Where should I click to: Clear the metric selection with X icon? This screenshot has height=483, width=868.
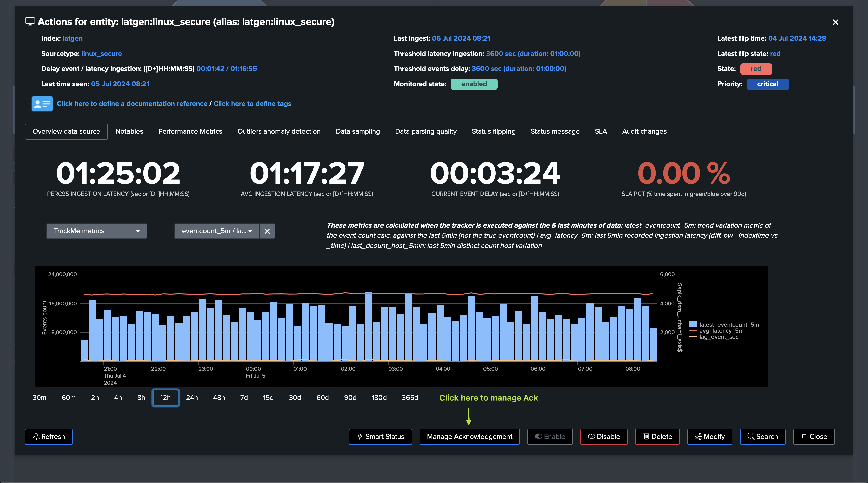(x=267, y=231)
